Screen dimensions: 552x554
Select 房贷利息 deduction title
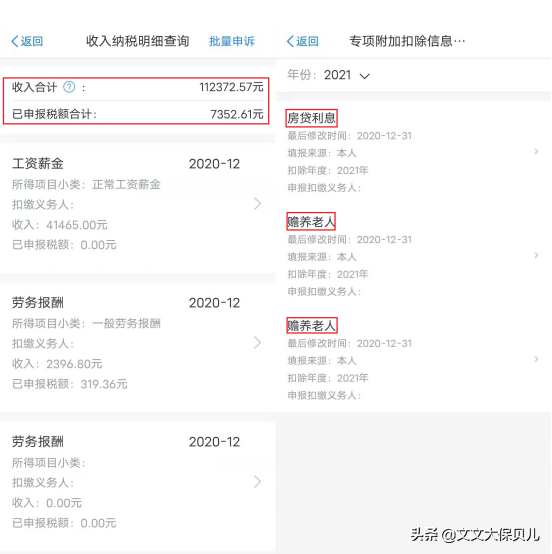point(311,118)
